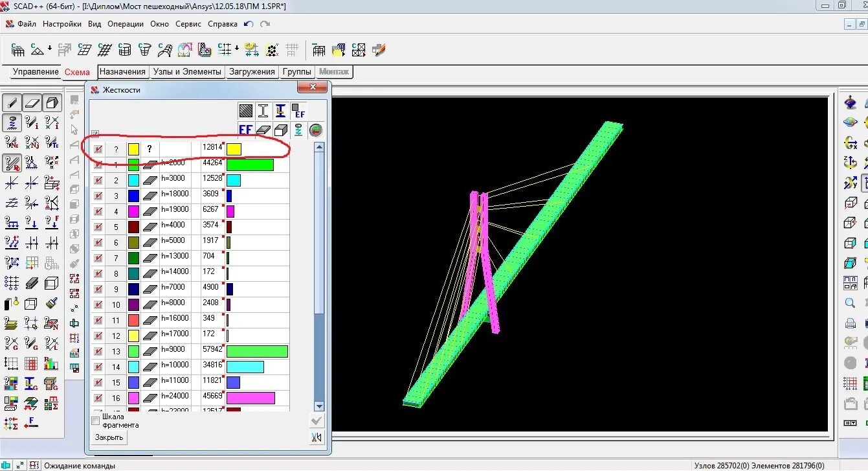Screen dimensions: 868x471
Task: Click hatched section icon in Жесткости
Action: (x=245, y=111)
